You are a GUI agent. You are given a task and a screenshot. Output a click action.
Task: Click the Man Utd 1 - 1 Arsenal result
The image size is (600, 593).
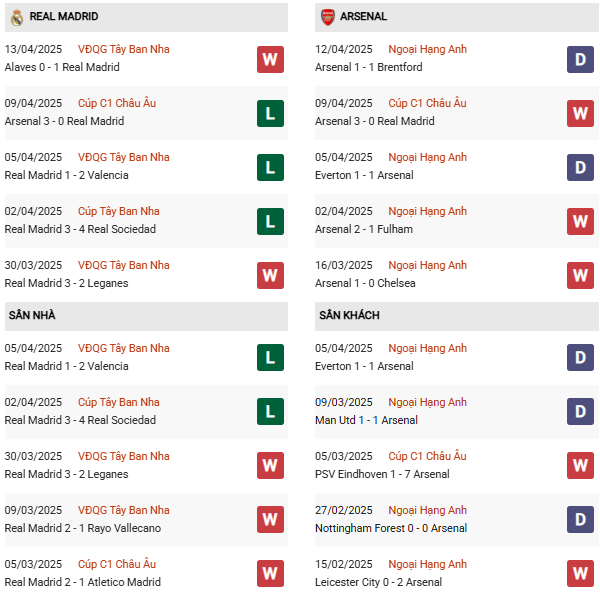click(x=366, y=420)
